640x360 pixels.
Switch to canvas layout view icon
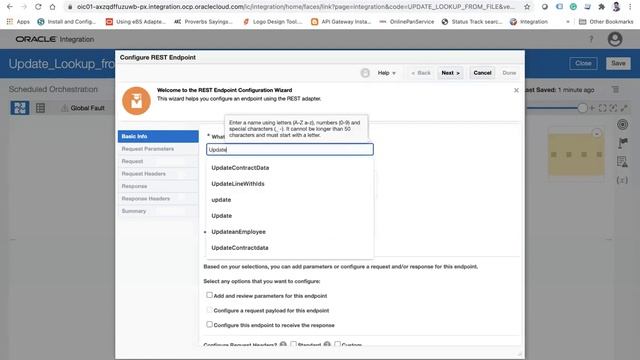pyautogui.click(x=20, y=108)
